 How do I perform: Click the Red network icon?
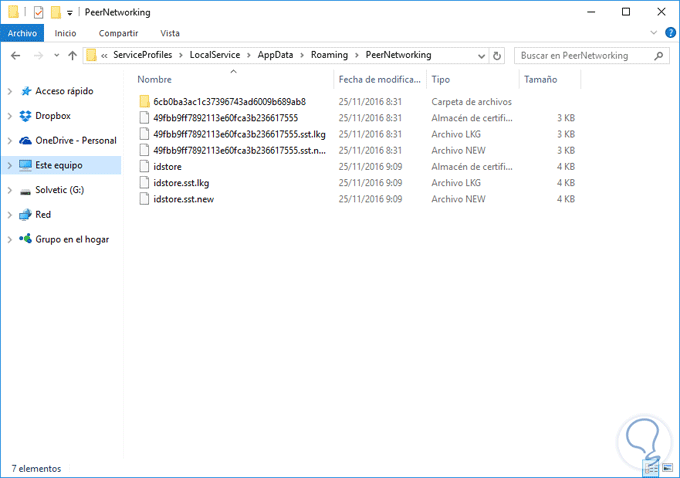coord(25,215)
